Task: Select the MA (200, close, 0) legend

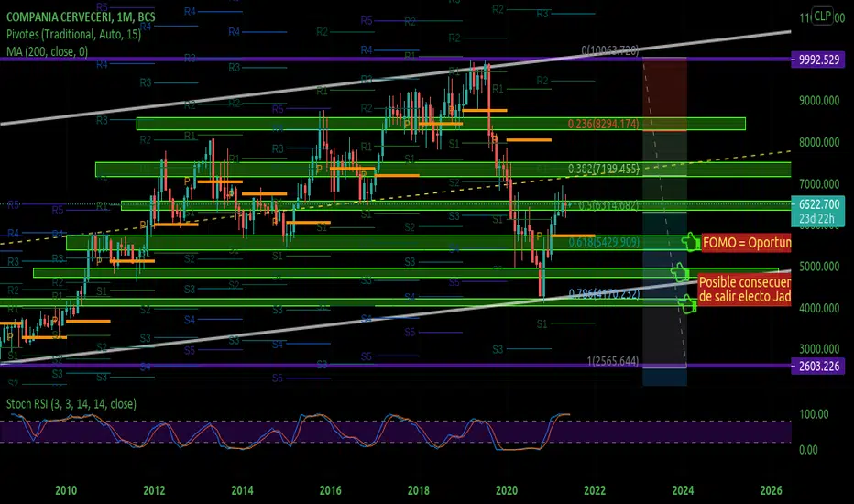Action: [x=47, y=51]
